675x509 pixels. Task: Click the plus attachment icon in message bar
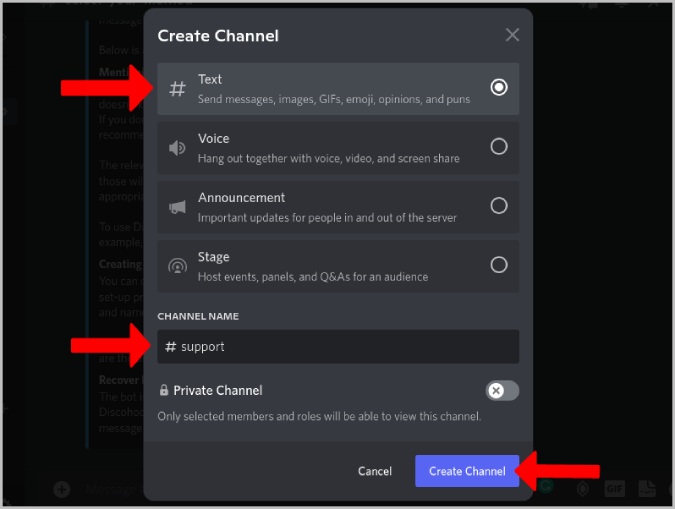62,489
